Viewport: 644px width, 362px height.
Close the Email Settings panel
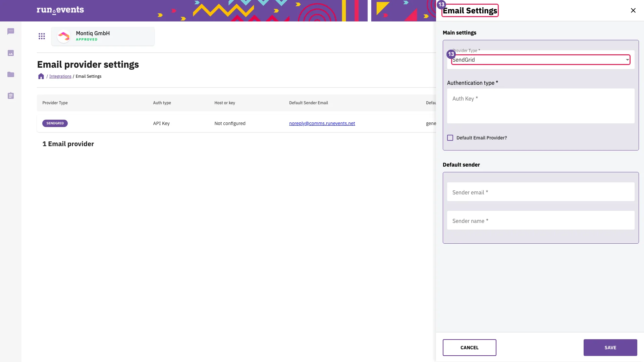click(x=633, y=10)
